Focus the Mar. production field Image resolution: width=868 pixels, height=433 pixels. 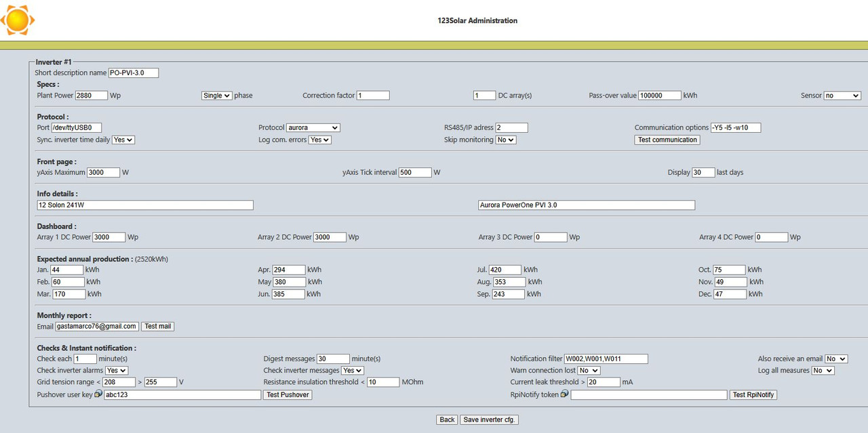[x=69, y=294]
